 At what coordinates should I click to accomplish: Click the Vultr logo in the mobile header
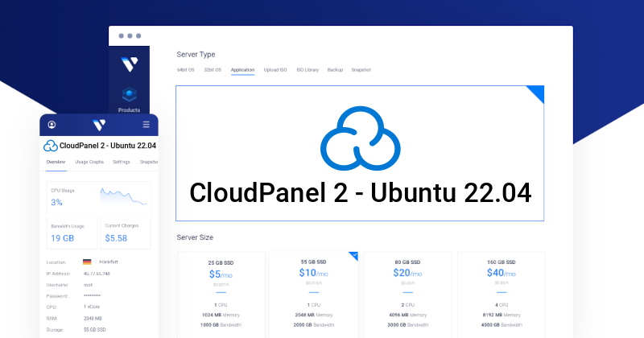coord(99,125)
